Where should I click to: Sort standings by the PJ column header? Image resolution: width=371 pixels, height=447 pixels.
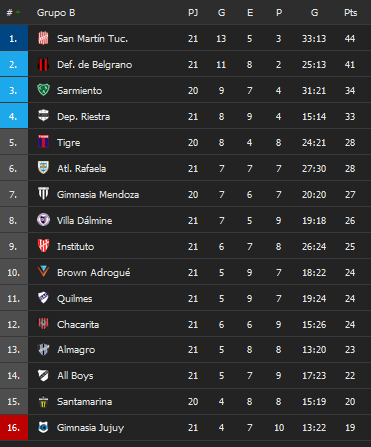(193, 13)
